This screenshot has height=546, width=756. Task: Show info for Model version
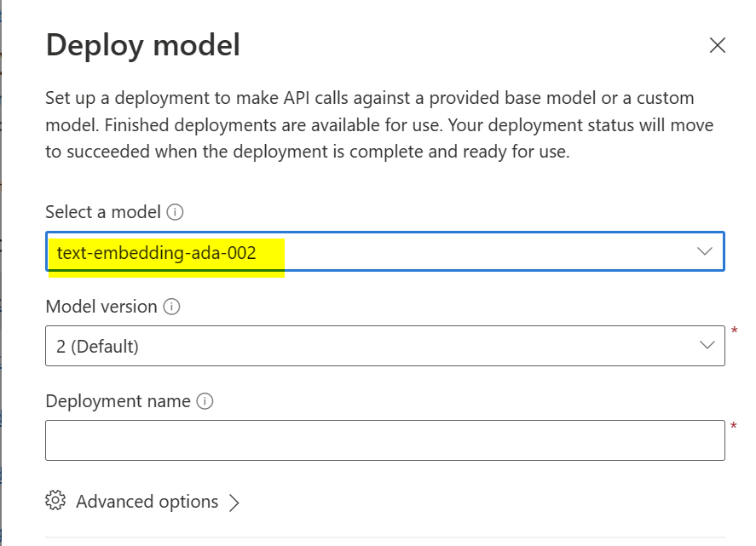(x=171, y=307)
